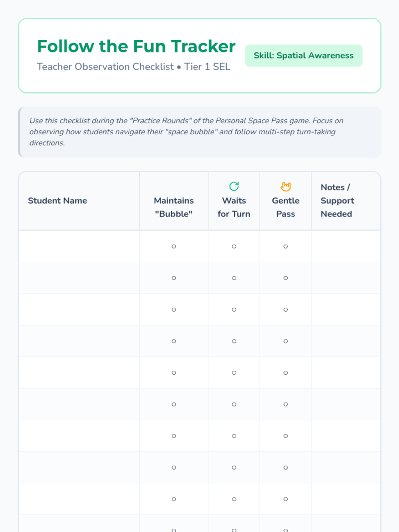Check ninth row Gentle Pass circle
The height and width of the screenshot is (532, 399).
[286, 499]
